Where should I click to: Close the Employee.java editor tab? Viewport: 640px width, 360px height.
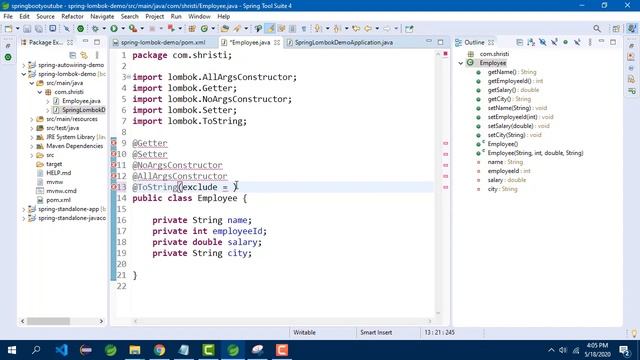tap(277, 42)
